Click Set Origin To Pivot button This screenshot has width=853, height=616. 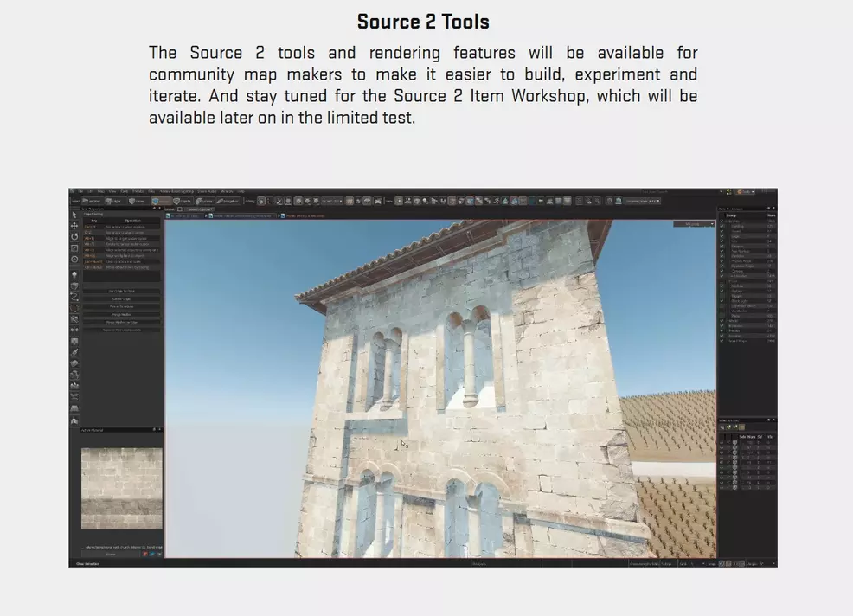pos(122,292)
